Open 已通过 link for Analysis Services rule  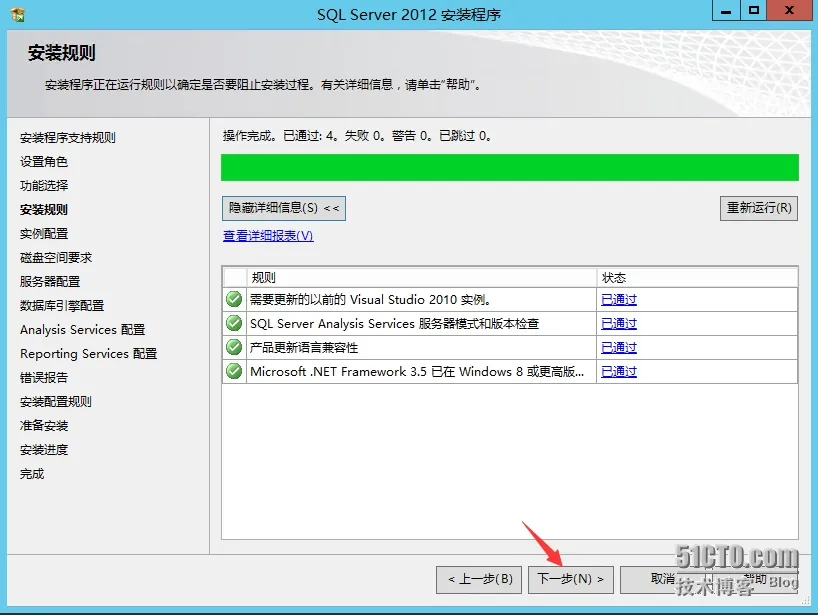click(619, 323)
